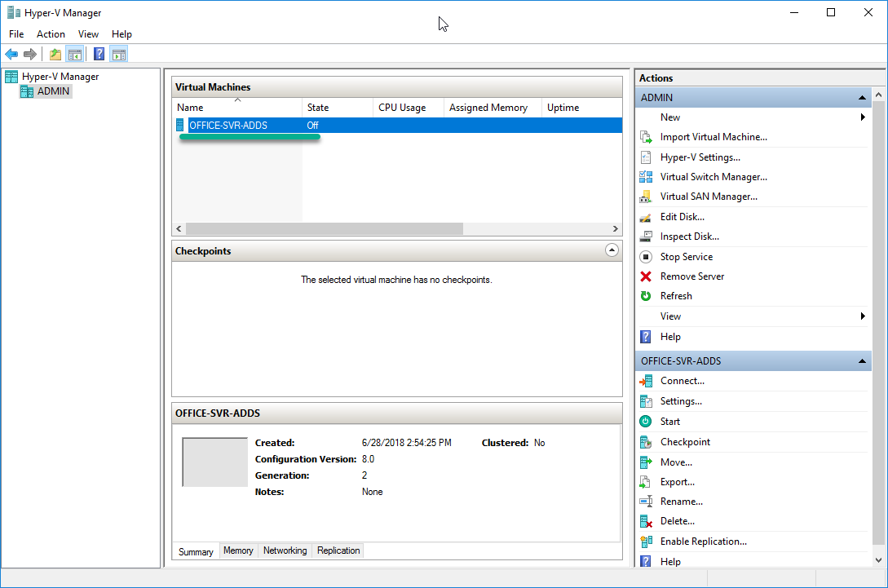Switch to the Summary tab
The image size is (888, 588).
(196, 551)
